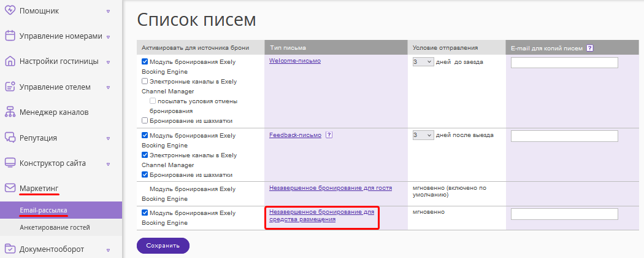Open days dropdown for дней до заезда
The height and width of the screenshot is (258, 644).
[x=423, y=61]
